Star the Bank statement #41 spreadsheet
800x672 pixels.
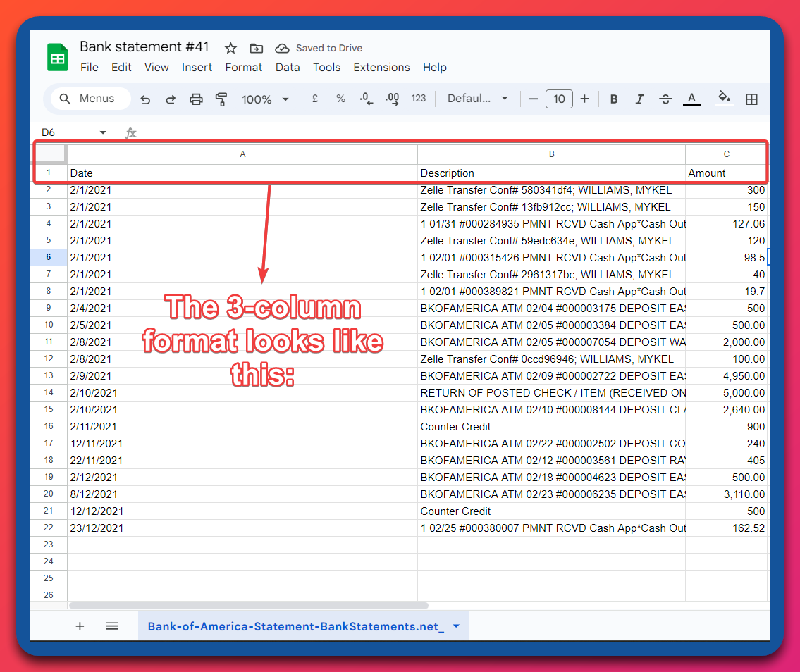point(230,47)
